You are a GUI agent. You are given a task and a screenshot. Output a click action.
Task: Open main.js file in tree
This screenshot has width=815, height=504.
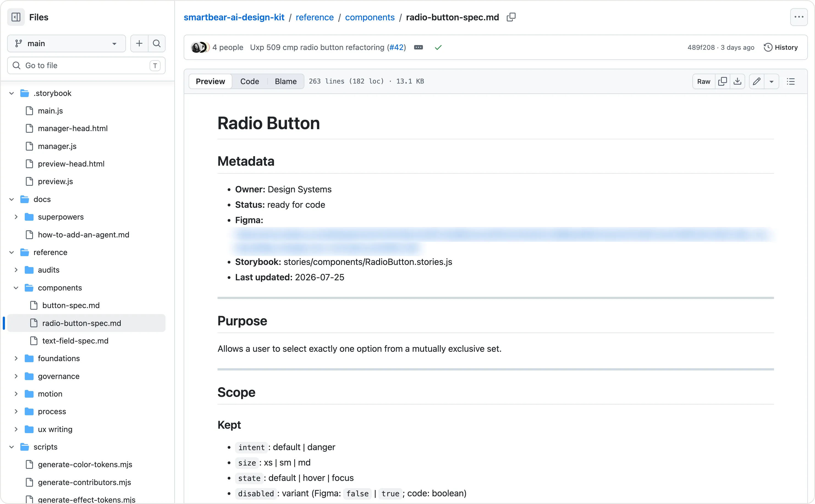tap(50, 111)
